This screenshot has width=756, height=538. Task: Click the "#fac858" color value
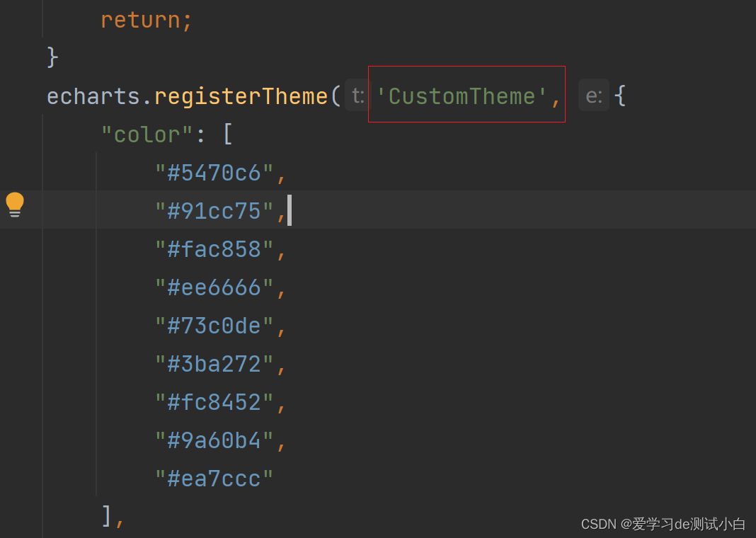[214, 249]
